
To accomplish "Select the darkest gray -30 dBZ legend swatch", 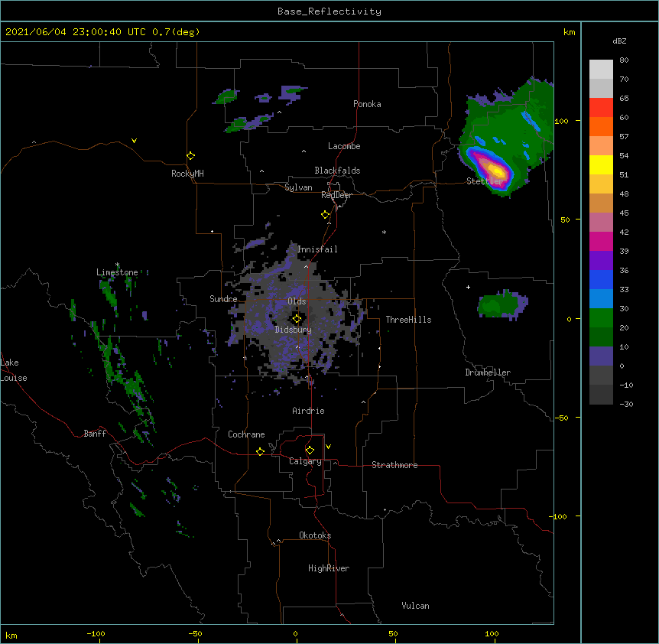I will point(601,395).
